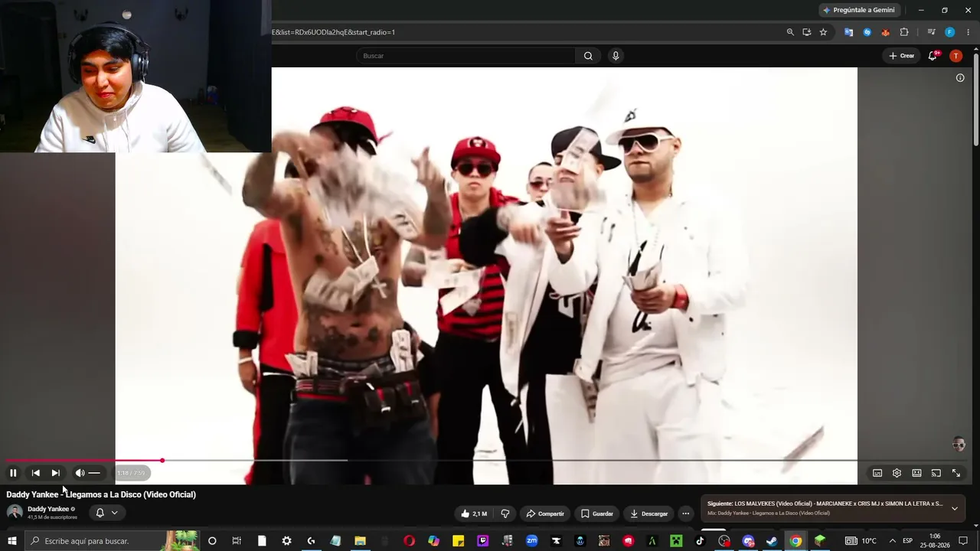980x551 pixels.
Task: Open the Chrome three-dot menu
Action: (x=968, y=32)
